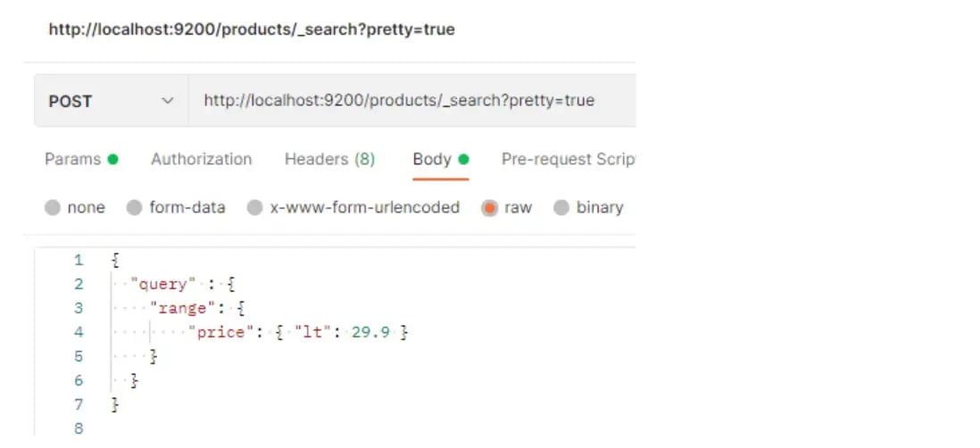Choose the form-data radio option
980x448 pixels.
coord(135,208)
